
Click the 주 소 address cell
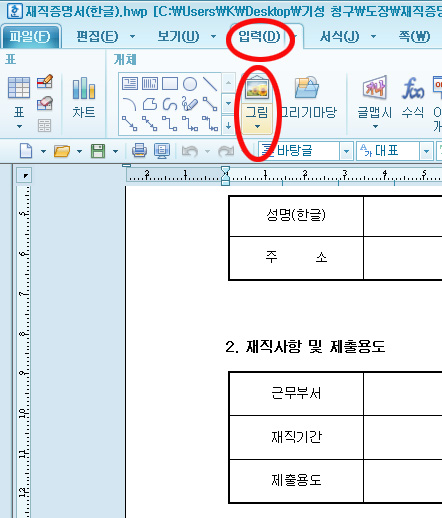click(296, 258)
